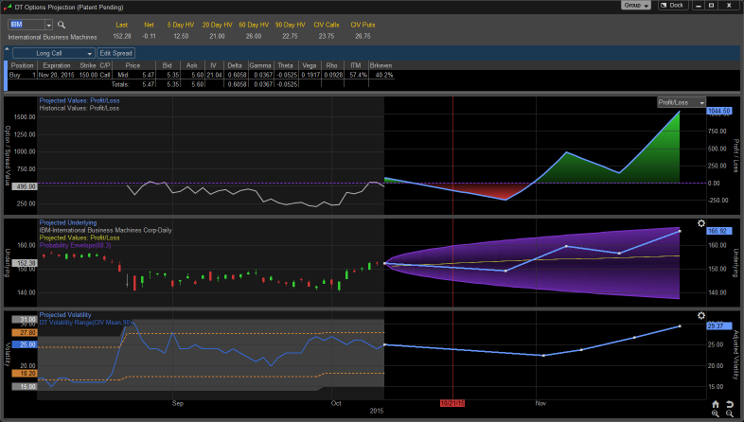Click the Vega column header

(x=309, y=66)
